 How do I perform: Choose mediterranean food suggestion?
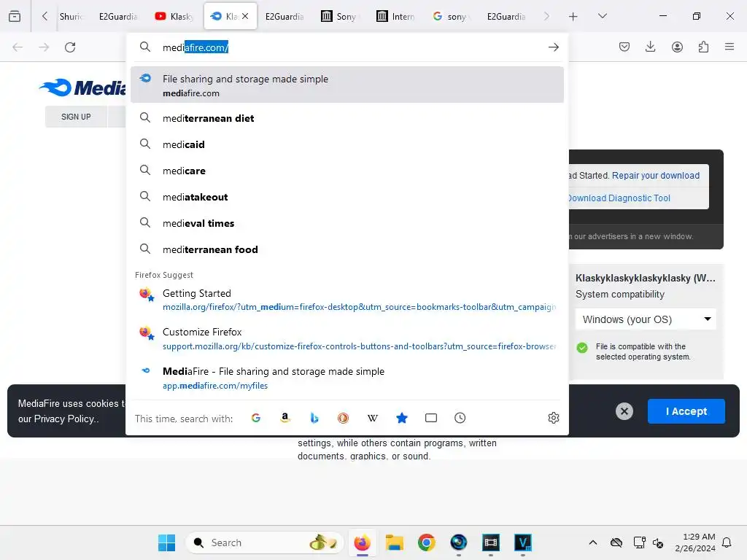[347, 249]
